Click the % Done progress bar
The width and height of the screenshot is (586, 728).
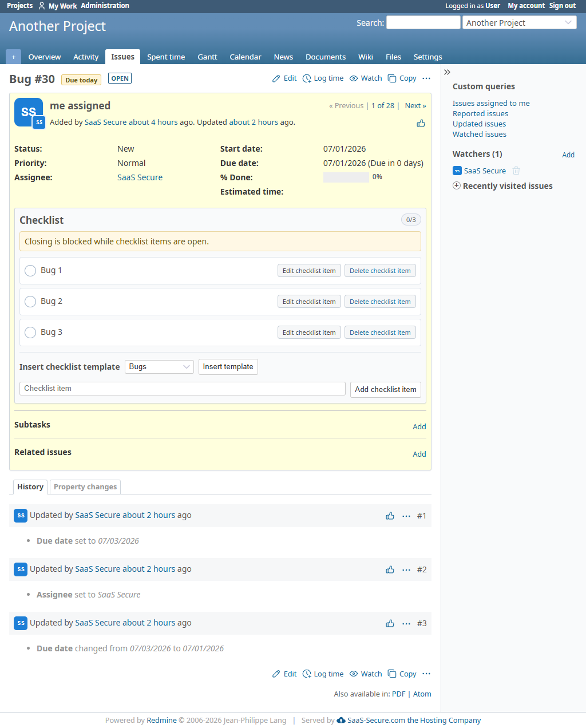point(346,177)
